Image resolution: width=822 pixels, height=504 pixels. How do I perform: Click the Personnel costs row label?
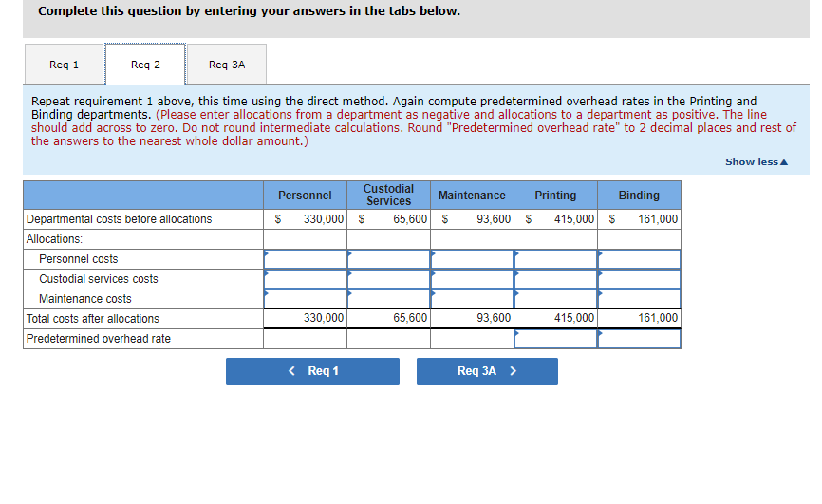[79, 259]
